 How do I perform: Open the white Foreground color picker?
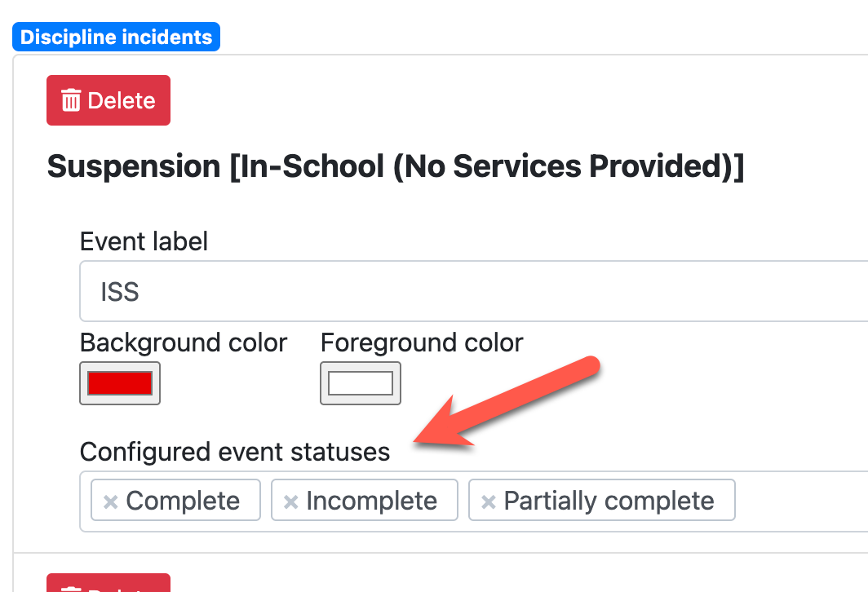pyautogui.click(x=361, y=383)
